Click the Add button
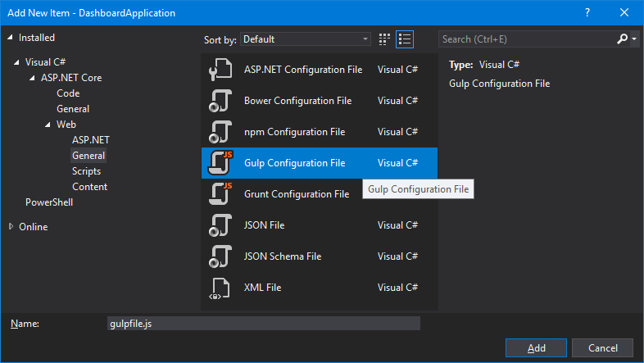Screen dimensions: 644x363 (536, 347)
